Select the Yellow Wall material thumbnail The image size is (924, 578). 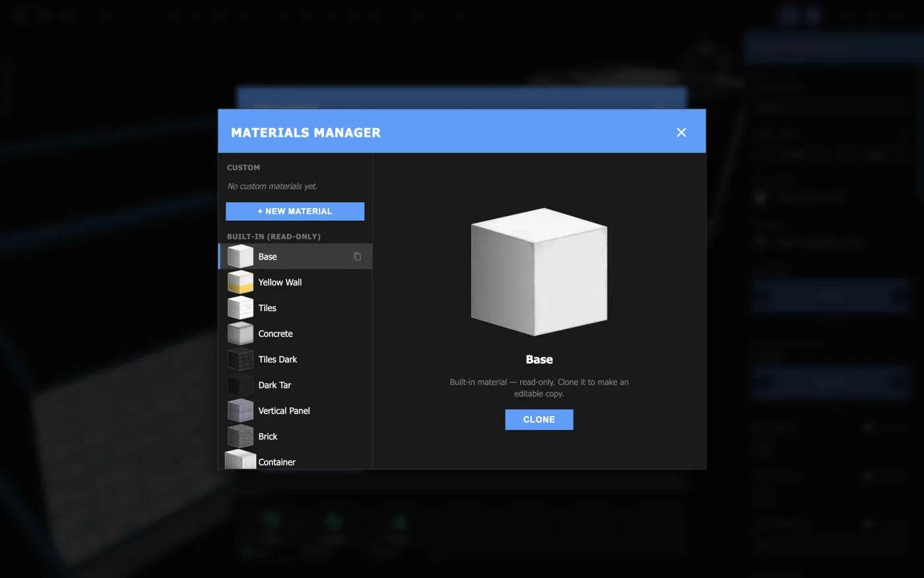point(240,282)
